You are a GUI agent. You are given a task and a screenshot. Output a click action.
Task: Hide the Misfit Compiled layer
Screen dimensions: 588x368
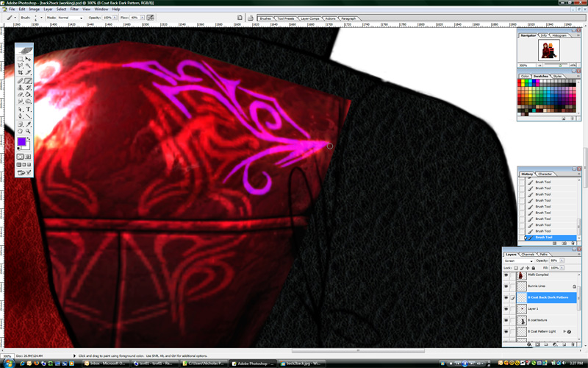point(506,275)
